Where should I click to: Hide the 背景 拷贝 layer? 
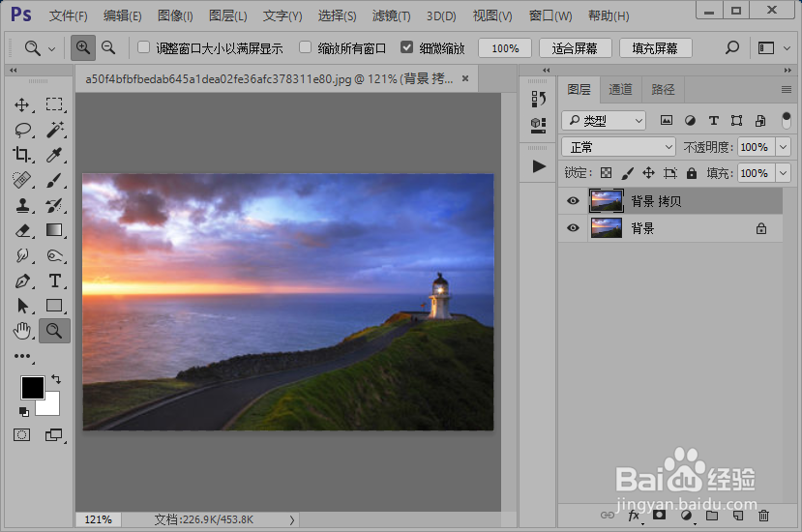pos(573,201)
